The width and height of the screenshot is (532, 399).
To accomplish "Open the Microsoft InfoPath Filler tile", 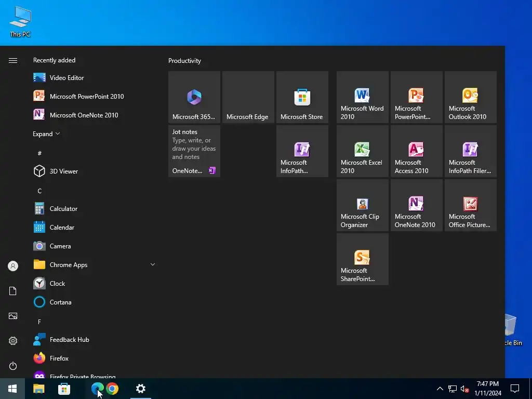I will click(471, 151).
